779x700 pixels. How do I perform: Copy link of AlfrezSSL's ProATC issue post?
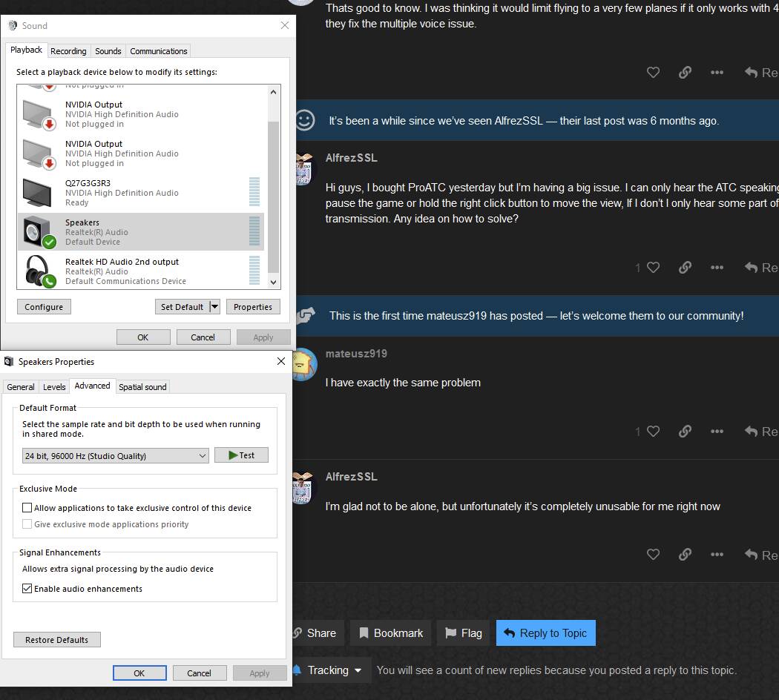click(x=685, y=268)
